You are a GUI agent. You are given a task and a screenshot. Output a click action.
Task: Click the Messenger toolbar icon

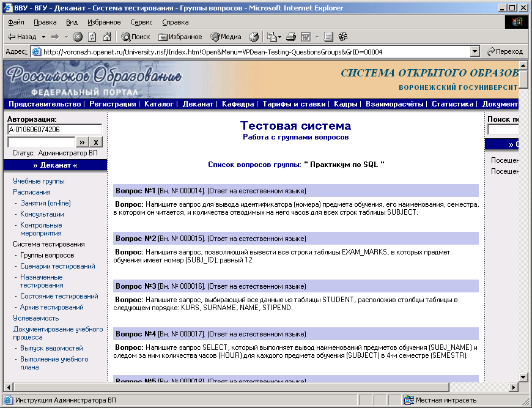(x=343, y=37)
